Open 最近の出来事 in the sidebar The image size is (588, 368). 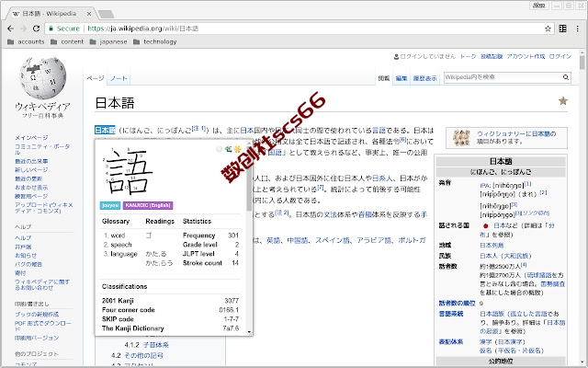pos(31,161)
